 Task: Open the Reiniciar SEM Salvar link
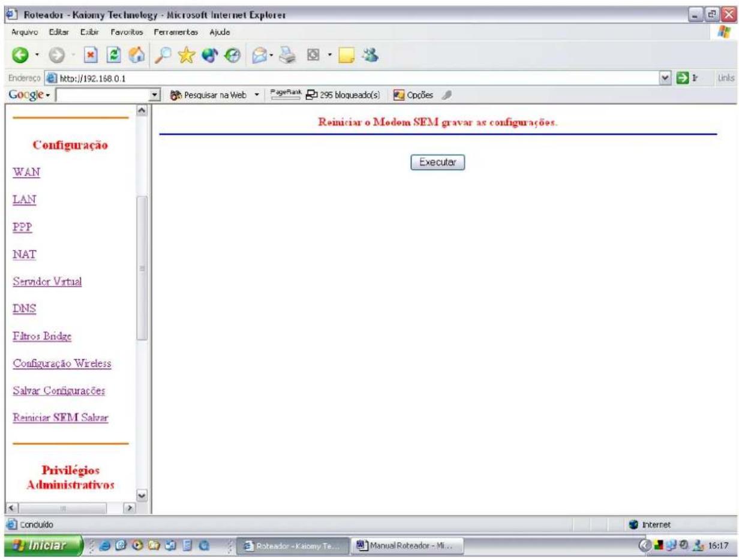(x=60, y=417)
